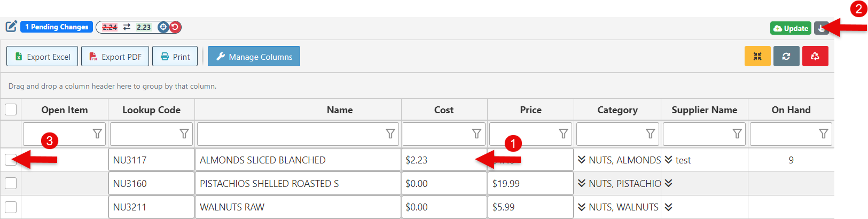The width and height of the screenshot is (868, 219).
Task: Click the red recycle button
Action: tap(815, 56)
